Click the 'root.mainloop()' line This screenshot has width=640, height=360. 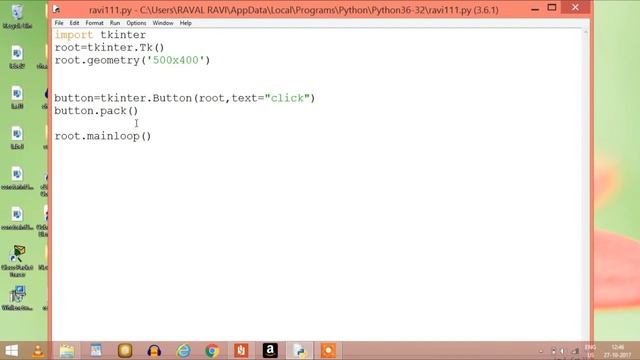coord(103,136)
